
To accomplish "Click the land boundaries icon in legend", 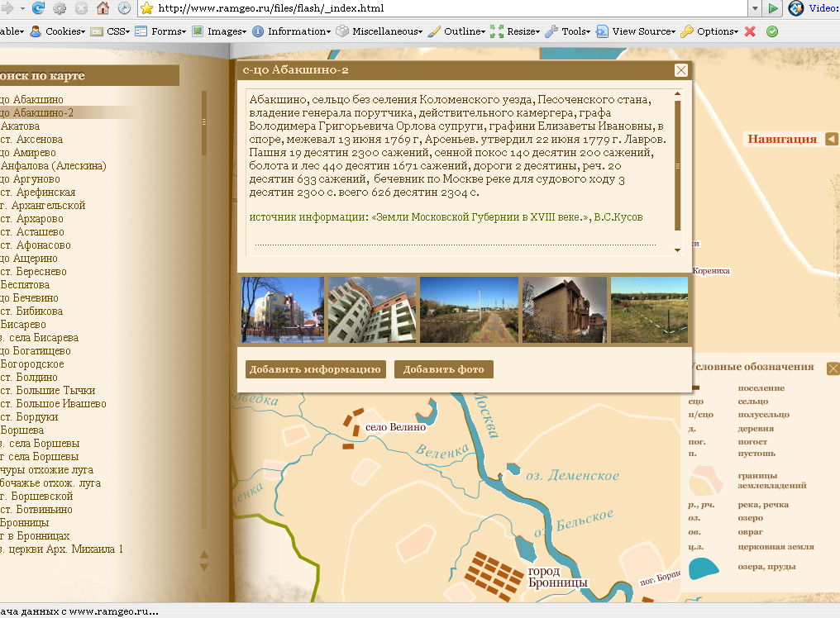I will click(706, 480).
